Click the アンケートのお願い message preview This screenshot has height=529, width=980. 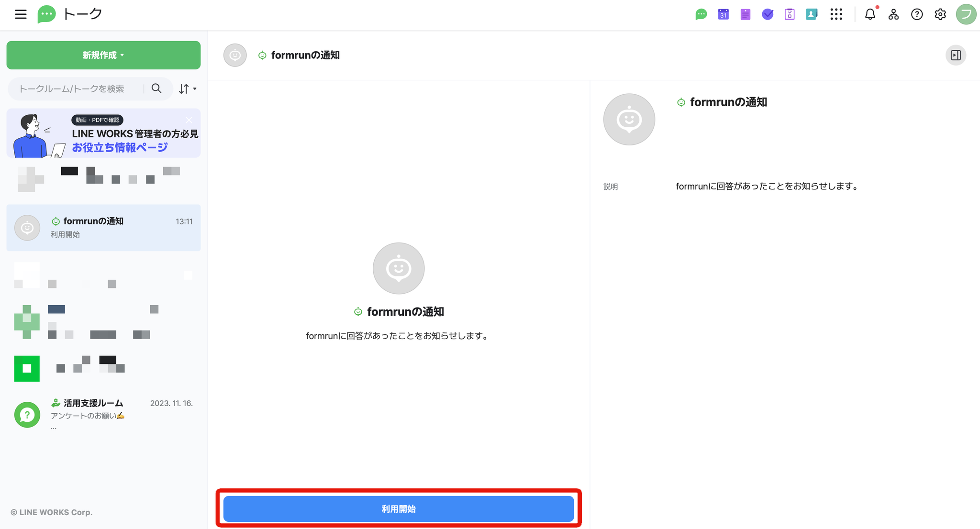coord(88,416)
